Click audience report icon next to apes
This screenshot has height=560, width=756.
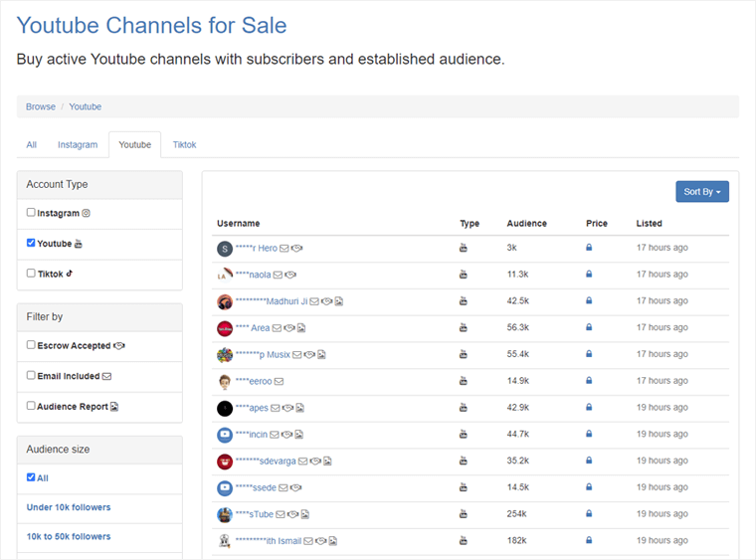pos(299,408)
